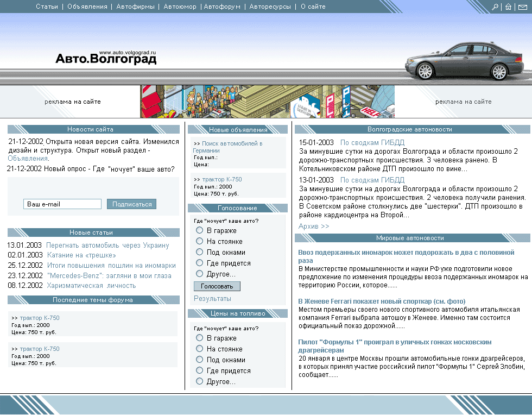Select Другое... in Голосование poll

coord(200,274)
